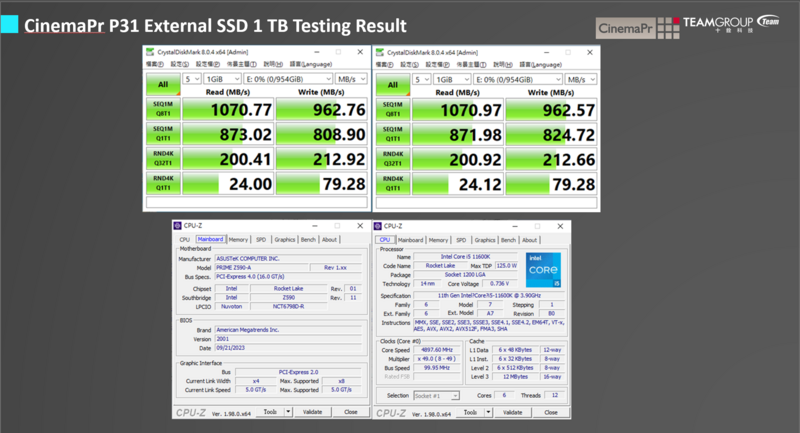The height and width of the screenshot is (433, 800).
Task: Open Profile (P) menu in left CrystalDiskMark
Action: coord(208,64)
